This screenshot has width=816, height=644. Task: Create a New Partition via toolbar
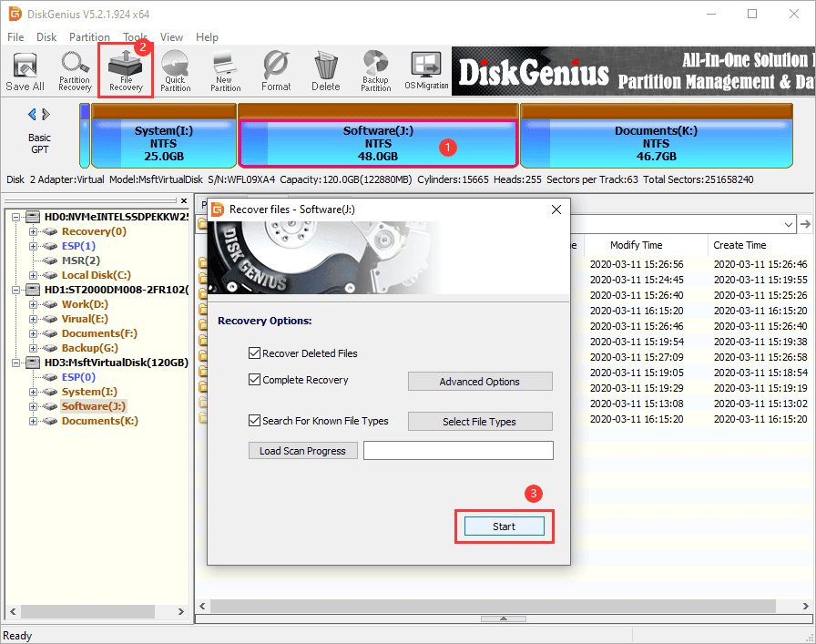coord(225,71)
